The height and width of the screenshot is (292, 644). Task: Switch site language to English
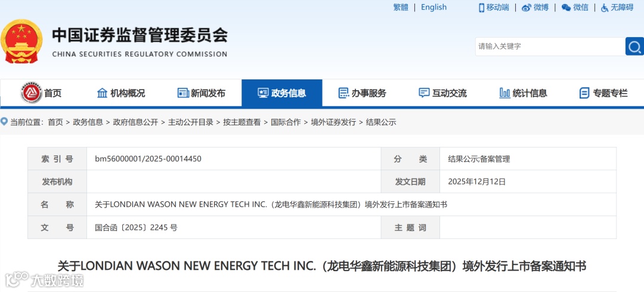(434, 7)
